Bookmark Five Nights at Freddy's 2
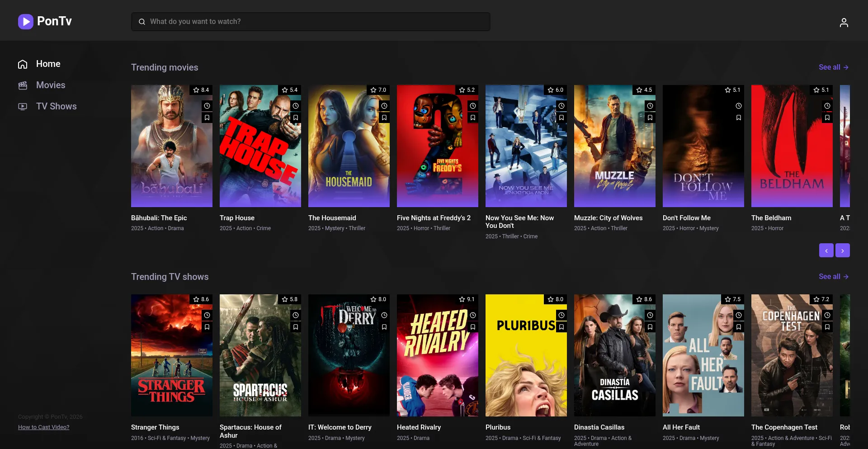Image resolution: width=868 pixels, height=449 pixels. tap(473, 118)
